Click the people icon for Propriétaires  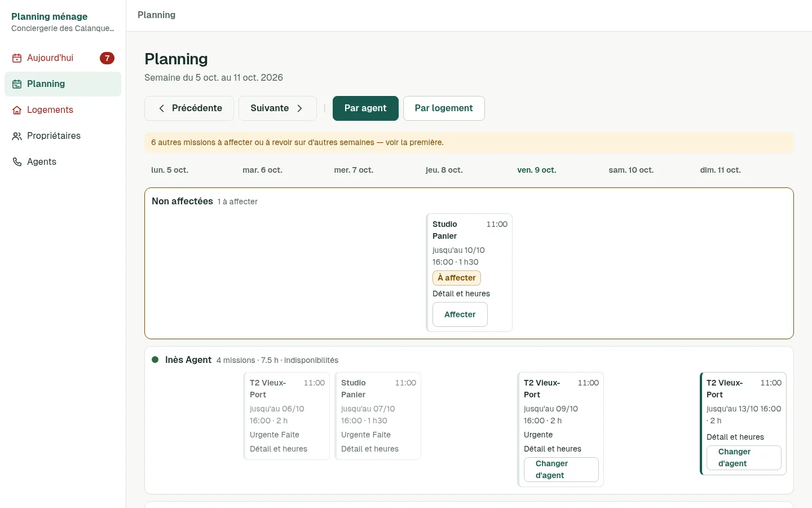point(17,136)
